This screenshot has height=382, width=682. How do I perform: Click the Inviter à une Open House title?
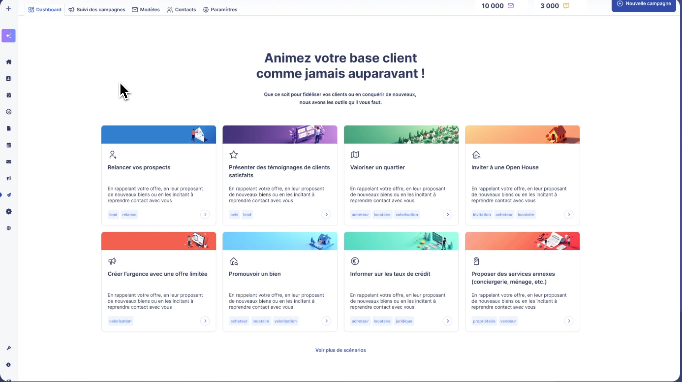coord(505,168)
